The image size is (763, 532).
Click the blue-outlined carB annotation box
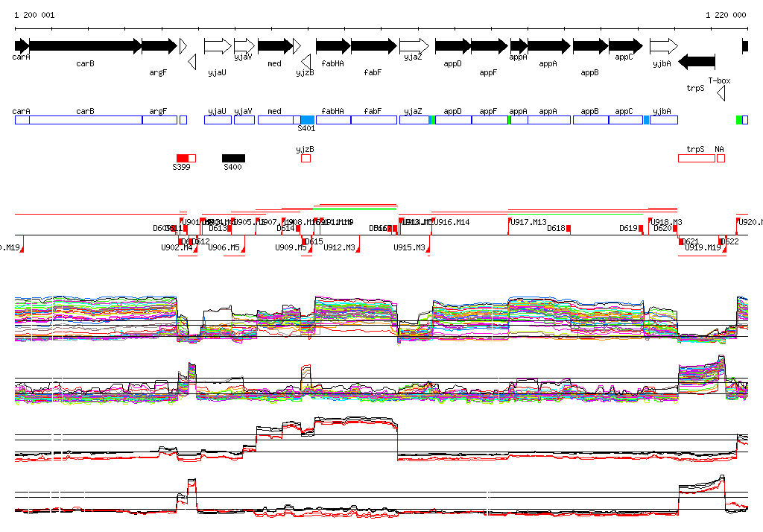coord(86,120)
